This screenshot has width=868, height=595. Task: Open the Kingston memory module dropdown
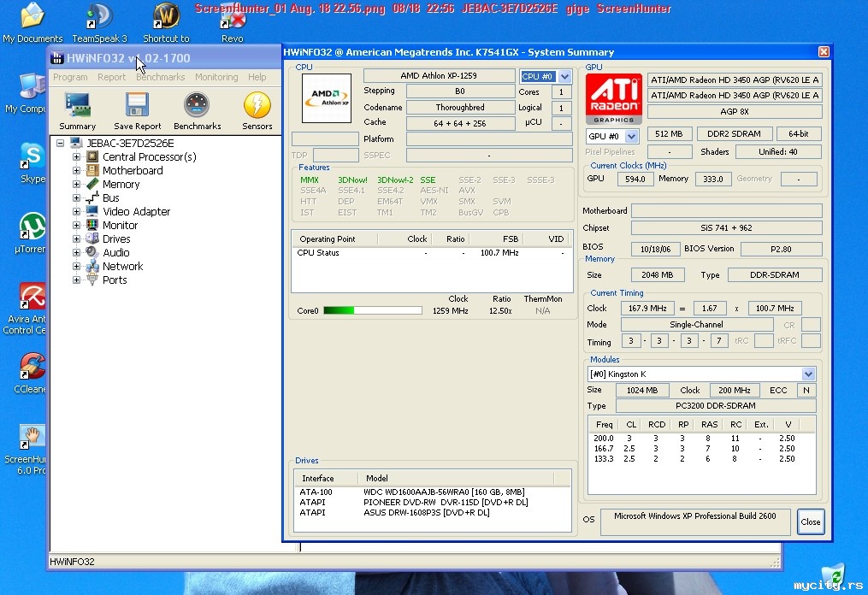click(x=808, y=374)
